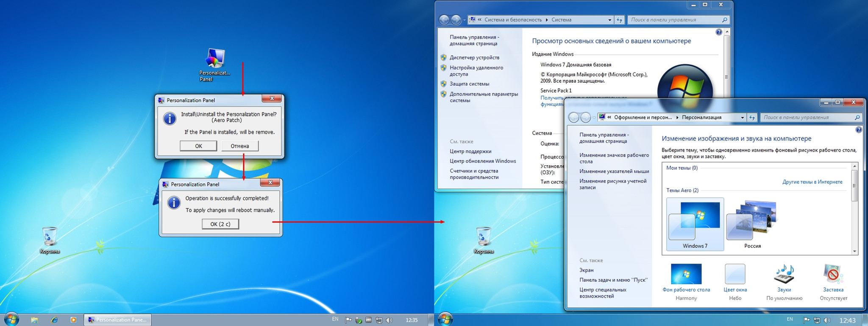Open Другие темы в Интернете link

[x=812, y=182]
